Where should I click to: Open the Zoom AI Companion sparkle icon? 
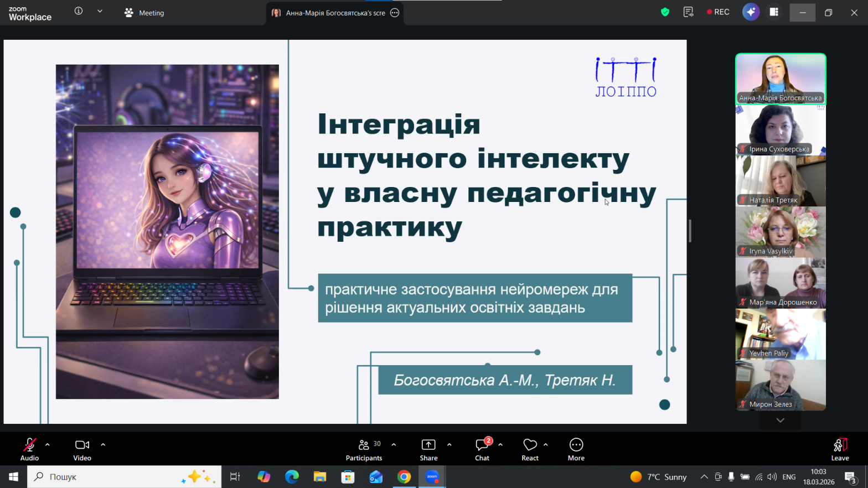coord(751,12)
